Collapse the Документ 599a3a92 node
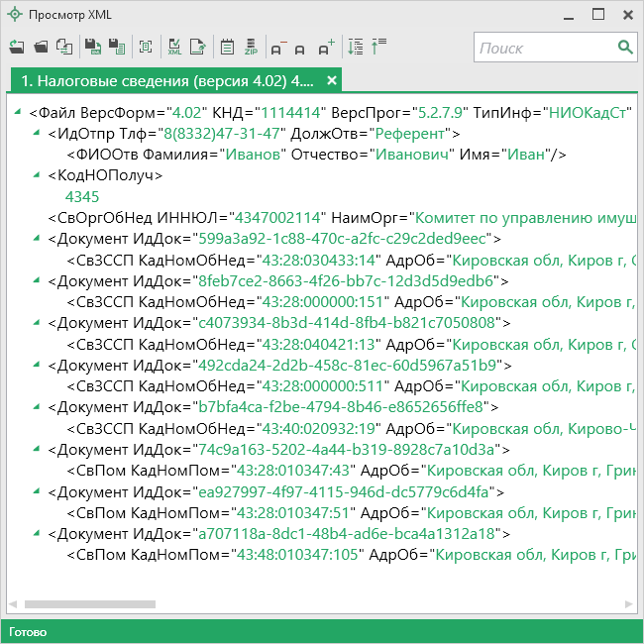Image resolution: width=644 pixels, height=644 pixels. coord(38,239)
